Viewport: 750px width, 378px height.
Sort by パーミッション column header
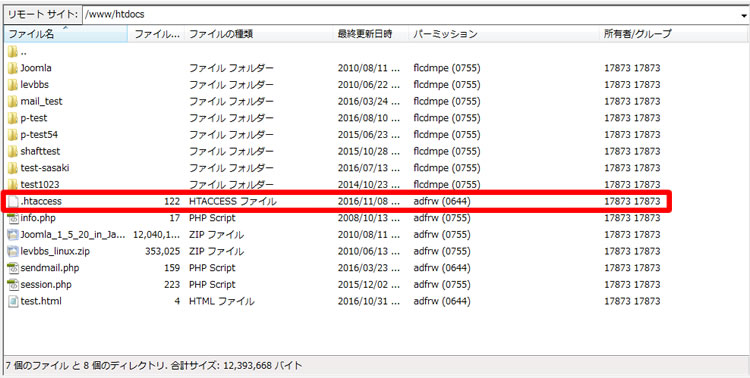504,34
